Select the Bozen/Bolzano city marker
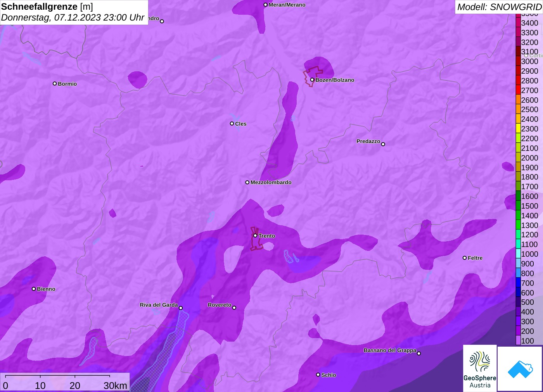Viewport: 543px width, 392px height. pos(312,80)
